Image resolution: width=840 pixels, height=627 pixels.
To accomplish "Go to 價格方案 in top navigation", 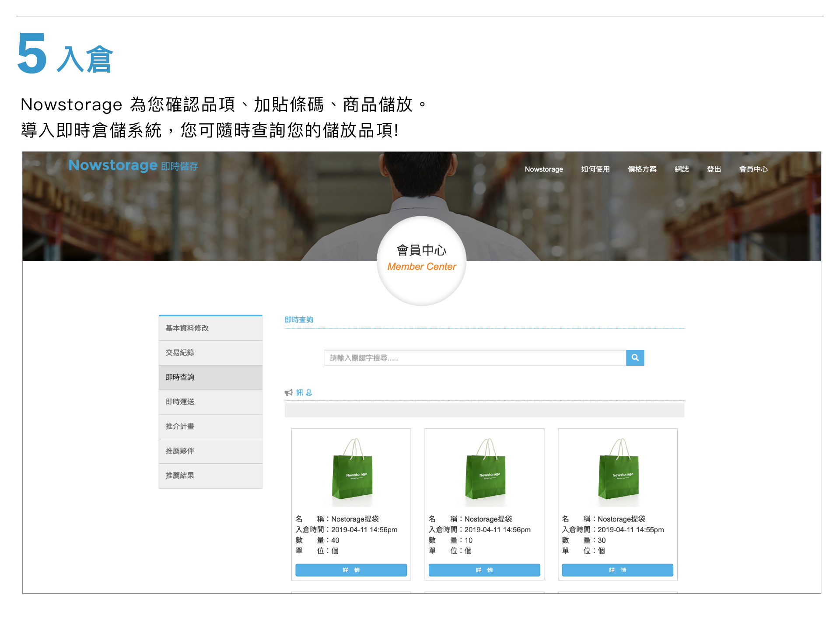I will point(642,169).
